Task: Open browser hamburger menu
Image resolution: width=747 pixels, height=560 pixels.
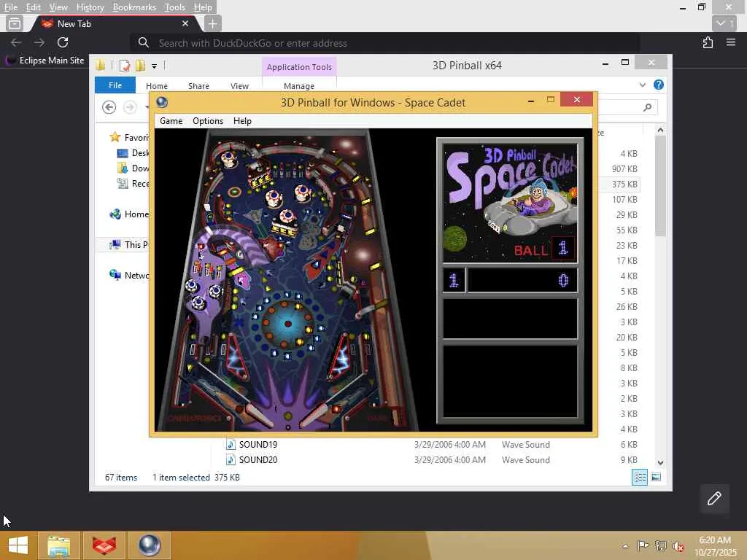Action: tap(731, 42)
